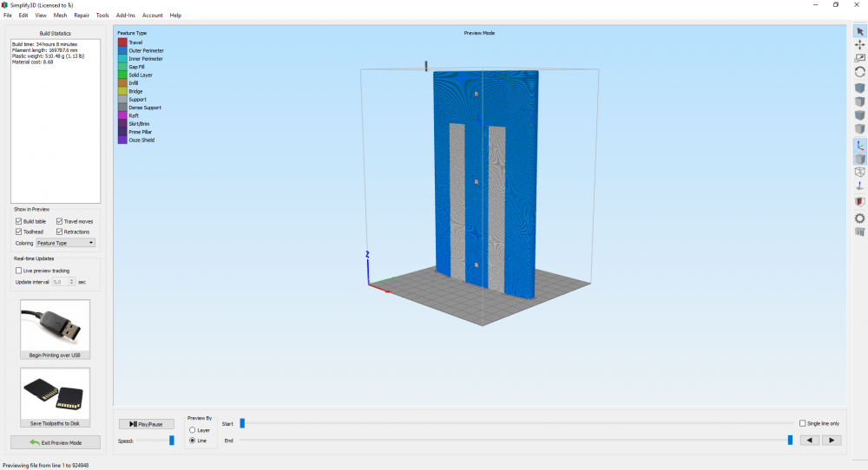Click the Update interval stepper arrows
The image size is (868, 470).
pyautogui.click(x=71, y=282)
